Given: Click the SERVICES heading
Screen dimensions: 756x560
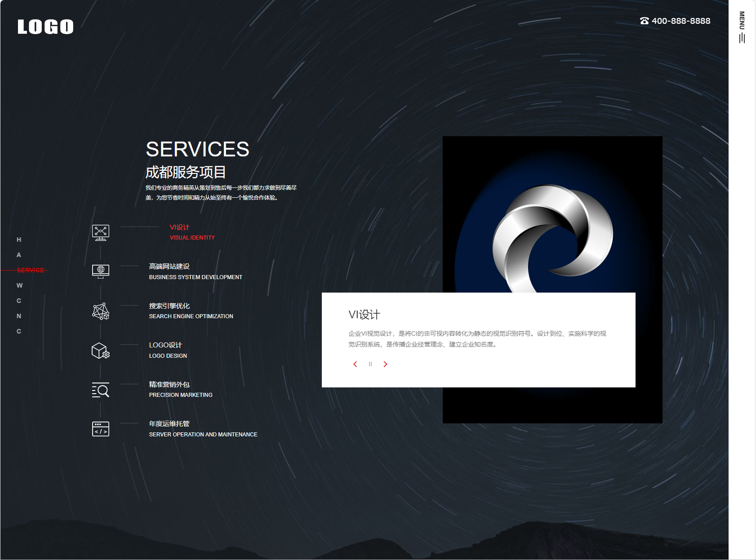Looking at the screenshot, I should (197, 149).
